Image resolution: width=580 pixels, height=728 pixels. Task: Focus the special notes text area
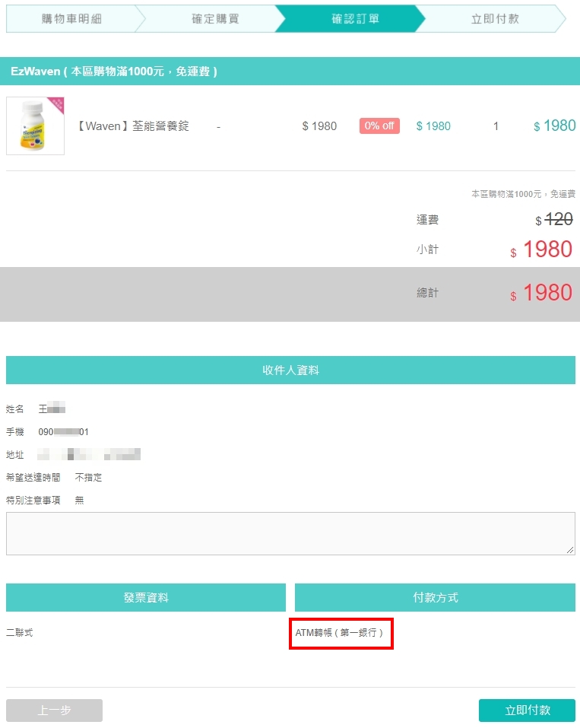[x=290, y=533]
